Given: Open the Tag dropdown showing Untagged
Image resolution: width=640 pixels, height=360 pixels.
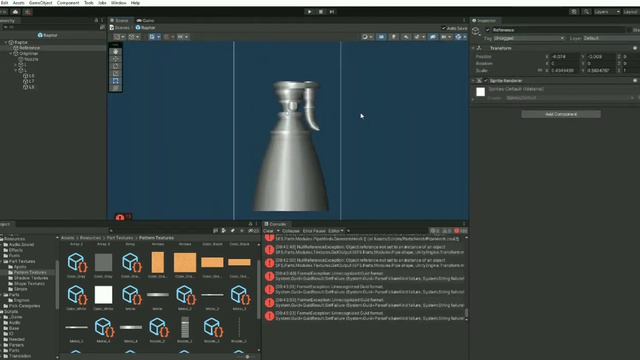Looking at the screenshot, I should [x=529, y=38].
